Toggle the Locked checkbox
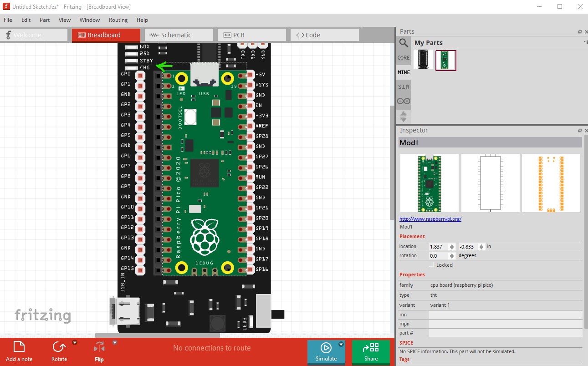 (432, 265)
